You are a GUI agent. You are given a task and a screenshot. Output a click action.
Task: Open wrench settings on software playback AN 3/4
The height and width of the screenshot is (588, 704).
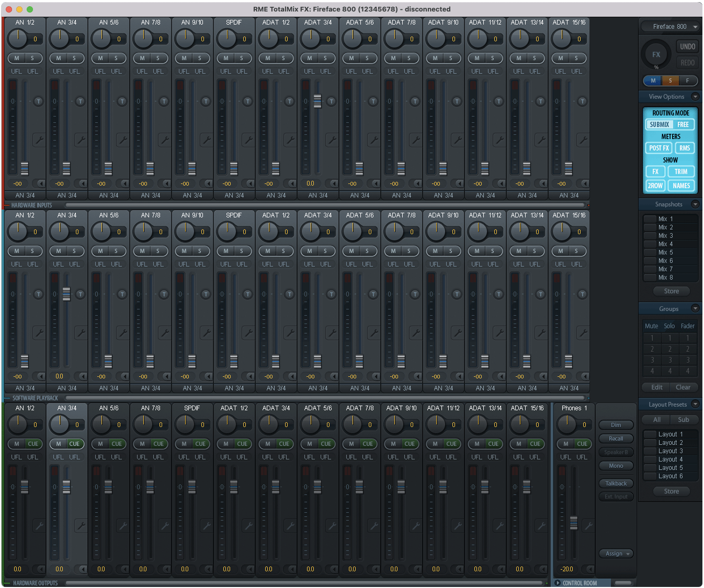81,332
